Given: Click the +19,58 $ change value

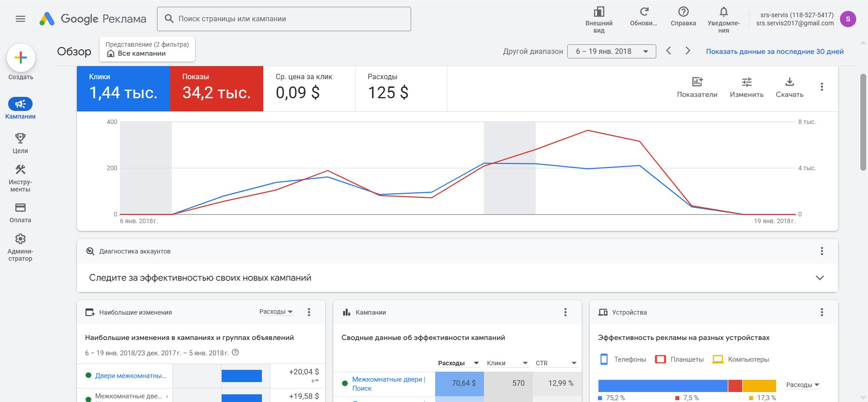Looking at the screenshot, I should pos(304,396).
